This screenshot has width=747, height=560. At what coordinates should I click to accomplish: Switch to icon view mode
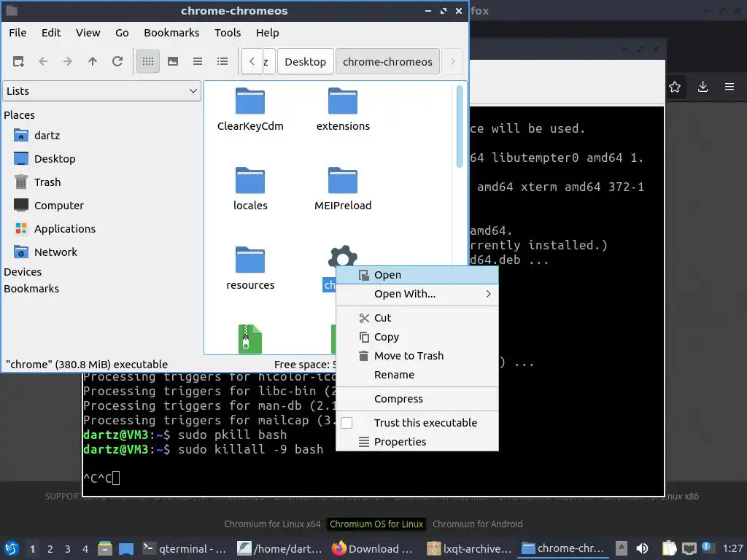tap(148, 61)
